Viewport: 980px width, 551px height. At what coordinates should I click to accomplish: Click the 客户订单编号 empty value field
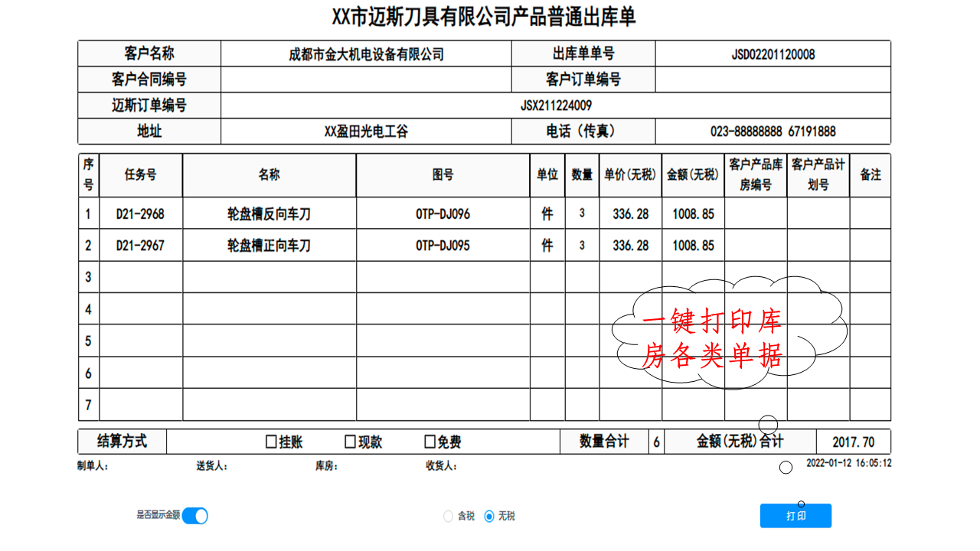773,80
